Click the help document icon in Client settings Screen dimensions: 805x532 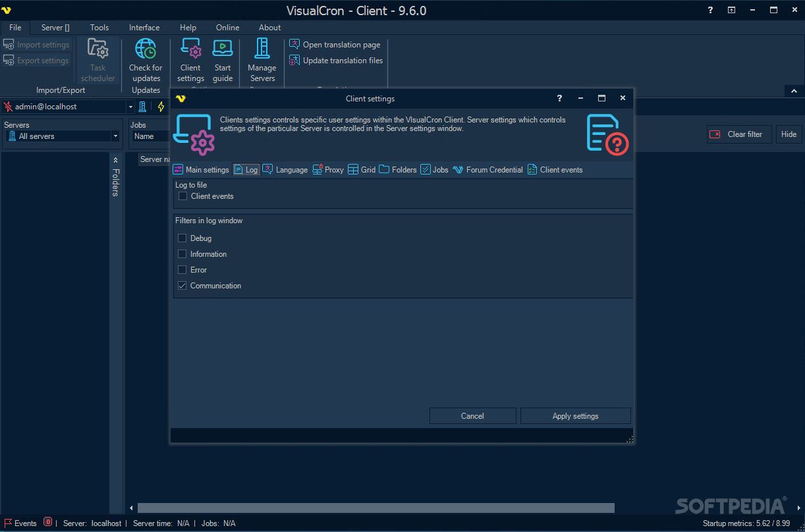(607, 134)
